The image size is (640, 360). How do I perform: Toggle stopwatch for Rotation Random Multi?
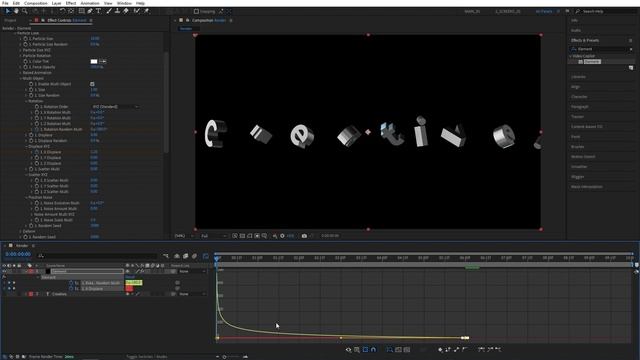[37, 129]
